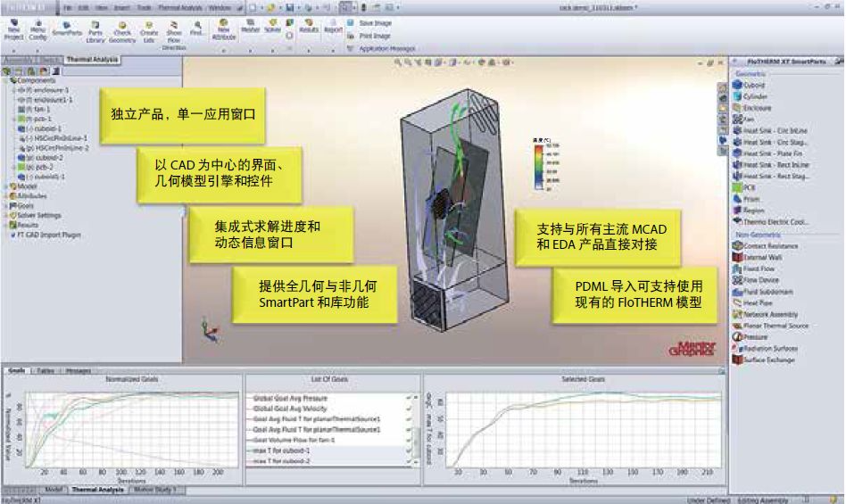The height and width of the screenshot is (504, 846).
Task: Select the Radiation Surfaces SmartPart
Action: (x=766, y=348)
